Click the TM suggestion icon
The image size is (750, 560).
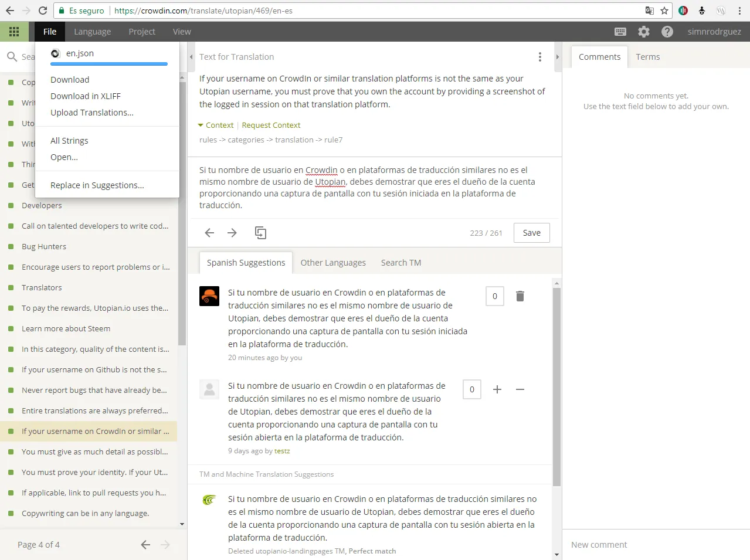tap(209, 500)
